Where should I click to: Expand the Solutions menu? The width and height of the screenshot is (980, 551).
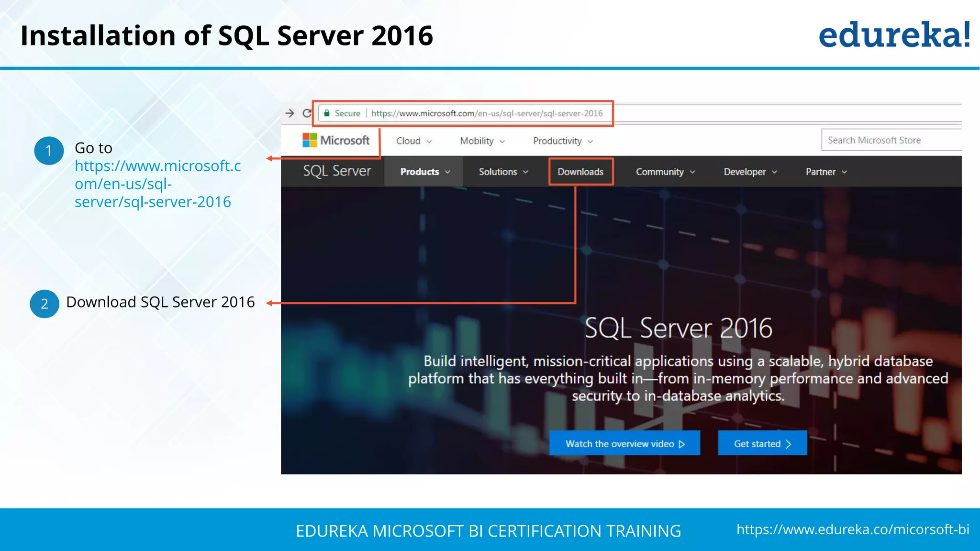click(503, 172)
